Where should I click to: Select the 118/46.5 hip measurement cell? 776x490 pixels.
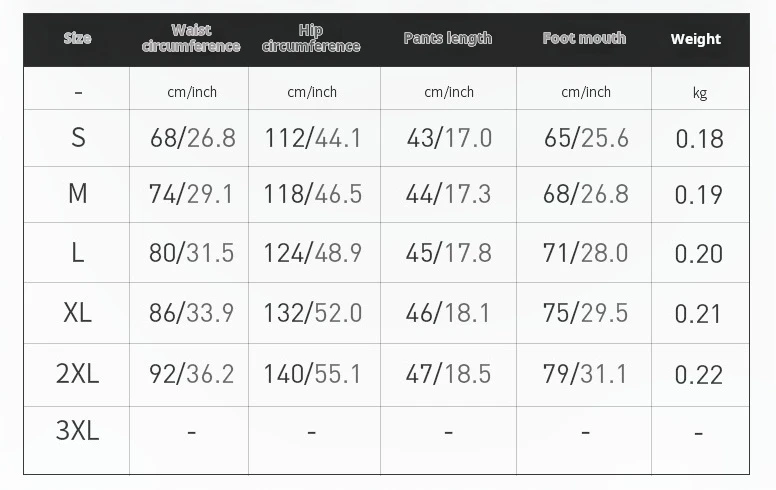click(x=313, y=194)
